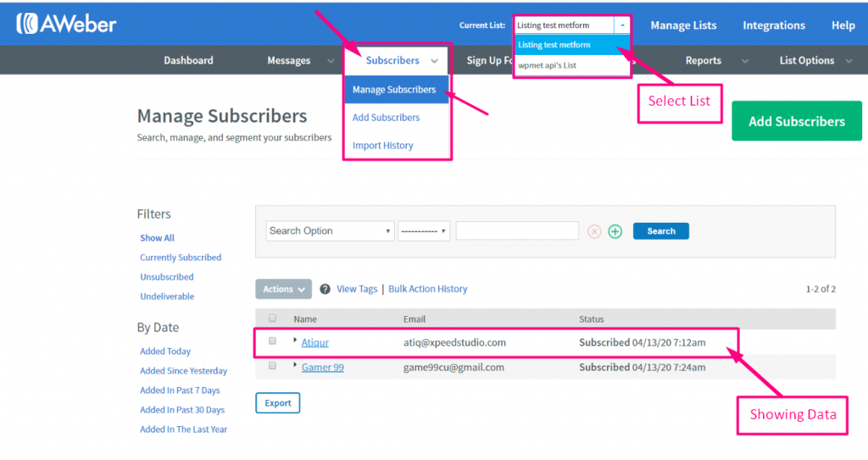The image size is (868, 460).
Task: Click Subscribed 04/13/20 7:24am status
Action: (x=643, y=368)
